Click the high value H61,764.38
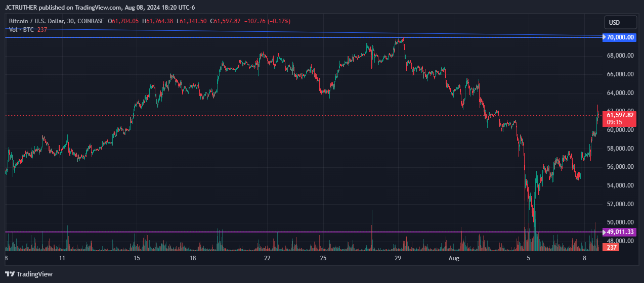 (x=158, y=21)
